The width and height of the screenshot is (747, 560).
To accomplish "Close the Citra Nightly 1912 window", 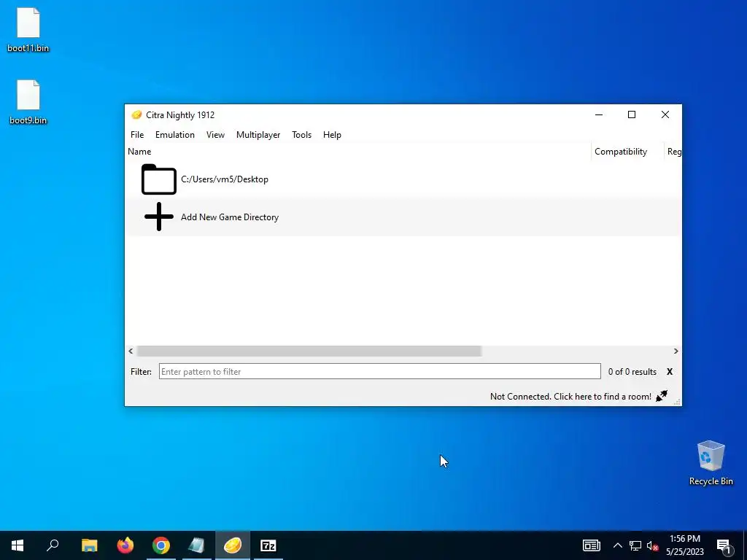I will (x=665, y=114).
